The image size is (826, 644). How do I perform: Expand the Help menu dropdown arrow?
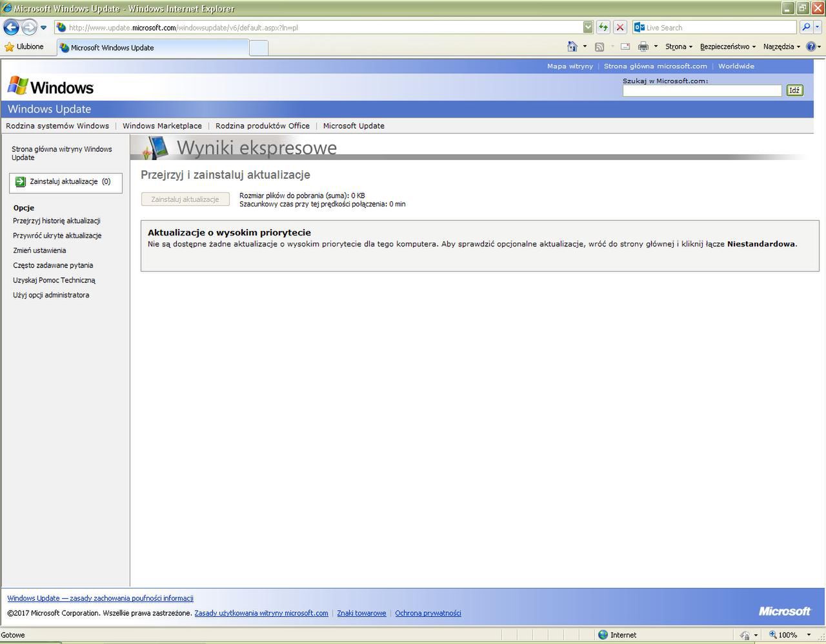pyautogui.click(x=820, y=46)
